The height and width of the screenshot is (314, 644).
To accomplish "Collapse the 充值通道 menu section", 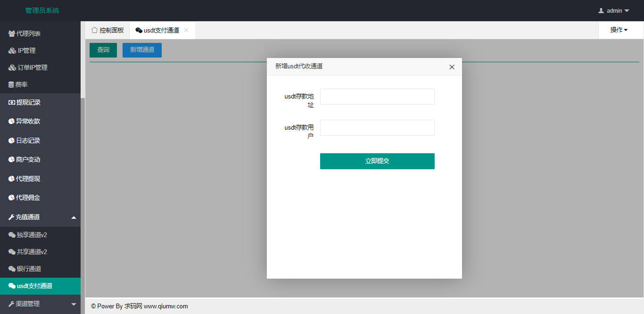I will coord(74,217).
